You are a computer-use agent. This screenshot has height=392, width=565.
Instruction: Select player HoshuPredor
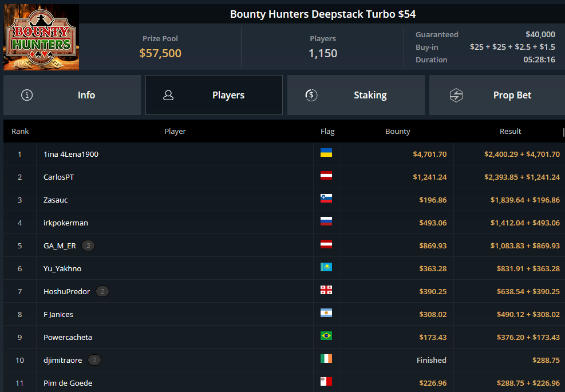point(66,291)
